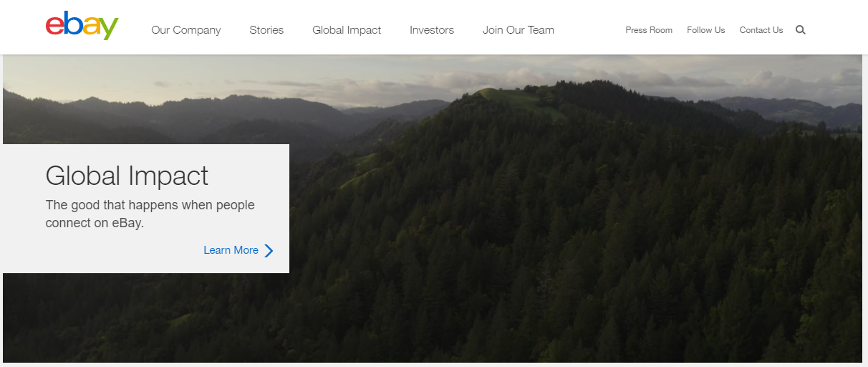Navigate to Join Our Team

[519, 30]
